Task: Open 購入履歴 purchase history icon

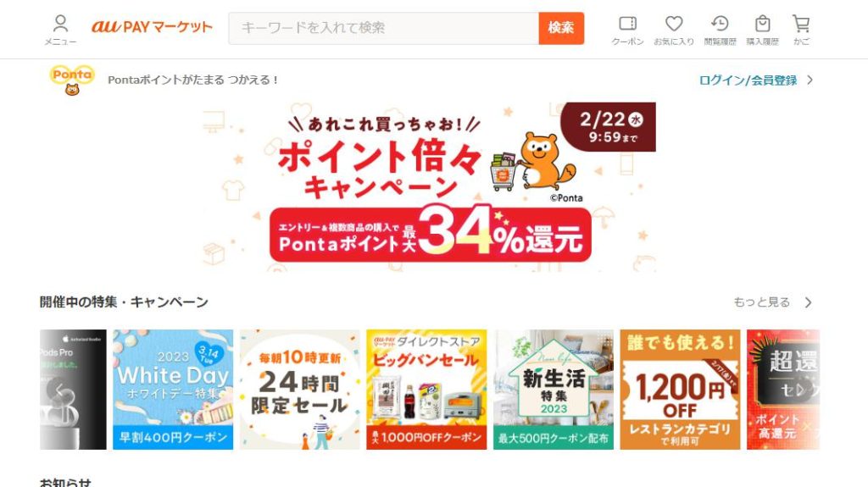Action: click(762, 30)
